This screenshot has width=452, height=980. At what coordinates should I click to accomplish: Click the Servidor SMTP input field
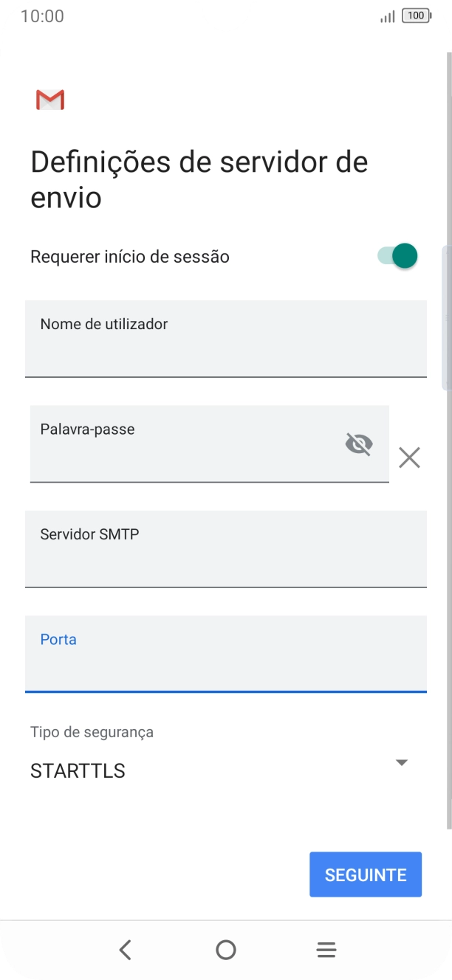pyautogui.click(x=226, y=549)
